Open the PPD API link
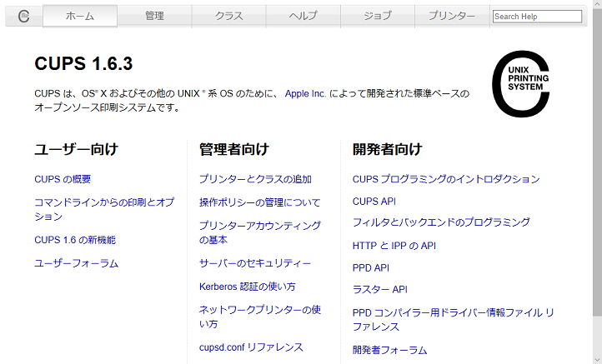Image resolution: width=602 pixels, height=364 pixels. coord(371,267)
